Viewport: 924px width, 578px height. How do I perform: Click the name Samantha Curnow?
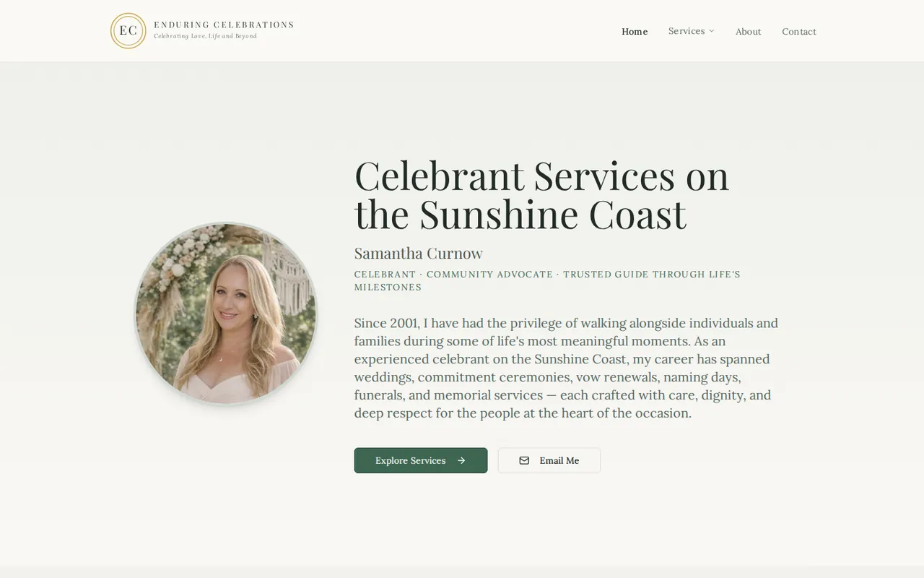point(419,254)
